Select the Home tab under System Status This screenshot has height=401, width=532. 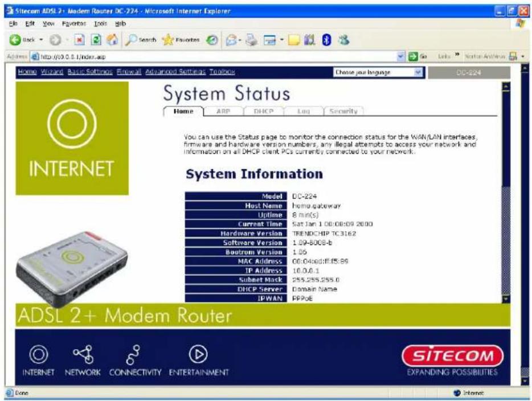pyautogui.click(x=183, y=111)
